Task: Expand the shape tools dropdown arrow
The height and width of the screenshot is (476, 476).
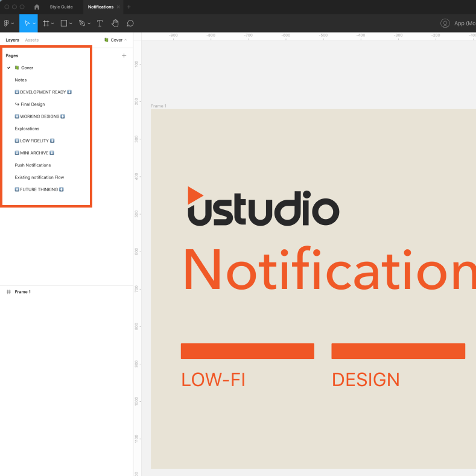Action: tap(71, 24)
